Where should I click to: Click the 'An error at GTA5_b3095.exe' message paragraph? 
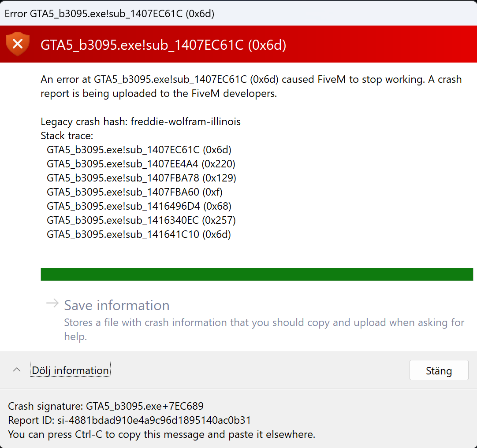click(251, 86)
